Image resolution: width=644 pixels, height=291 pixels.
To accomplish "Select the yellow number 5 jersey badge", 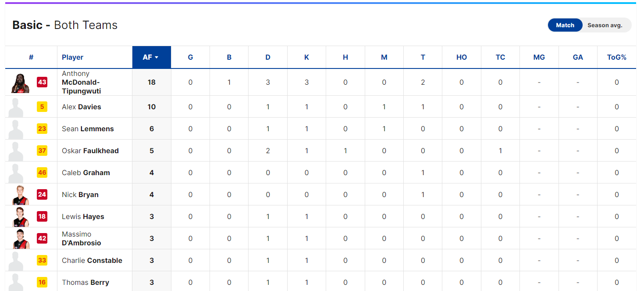I will coord(42,107).
